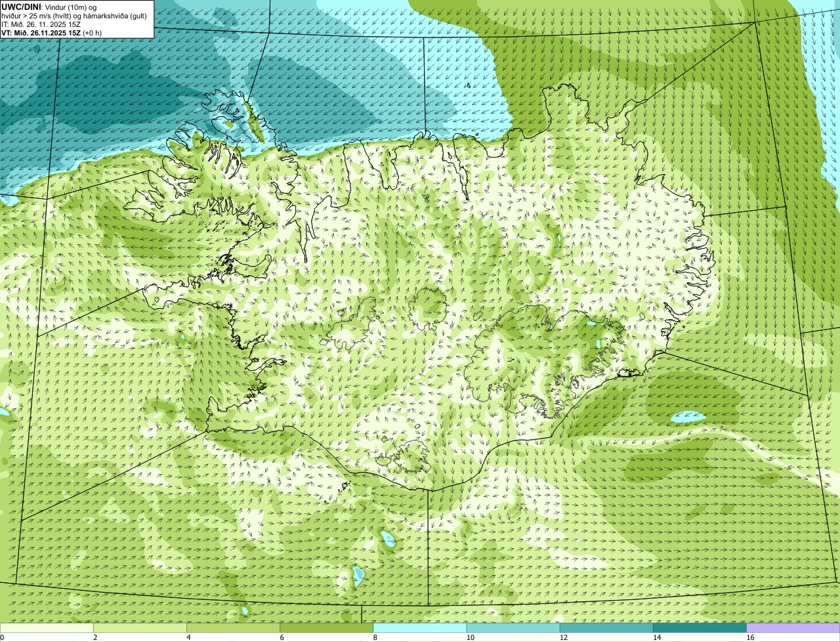Click the green 4–6 legend swatch
Viewport: 840px width, 642px height.
[x=233, y=628]
